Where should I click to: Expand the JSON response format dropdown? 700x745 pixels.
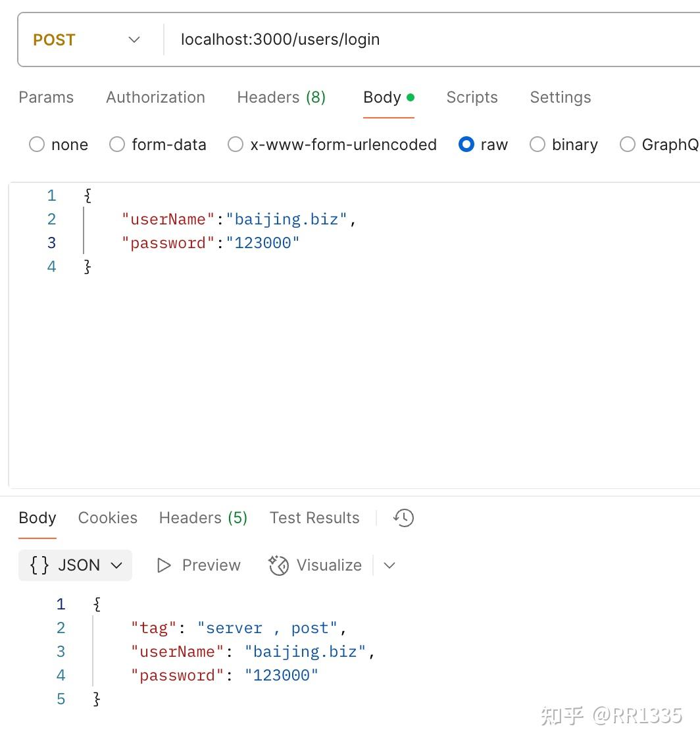point(116,565)
